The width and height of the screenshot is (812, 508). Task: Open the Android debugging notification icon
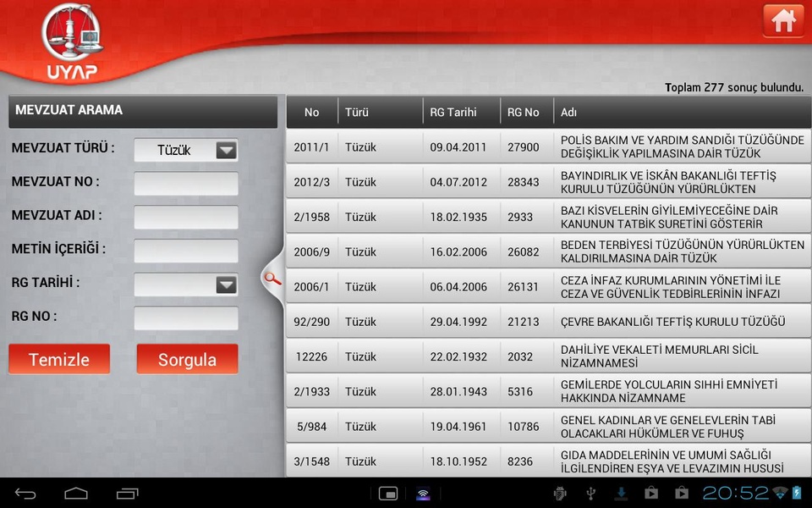point(560,493)
